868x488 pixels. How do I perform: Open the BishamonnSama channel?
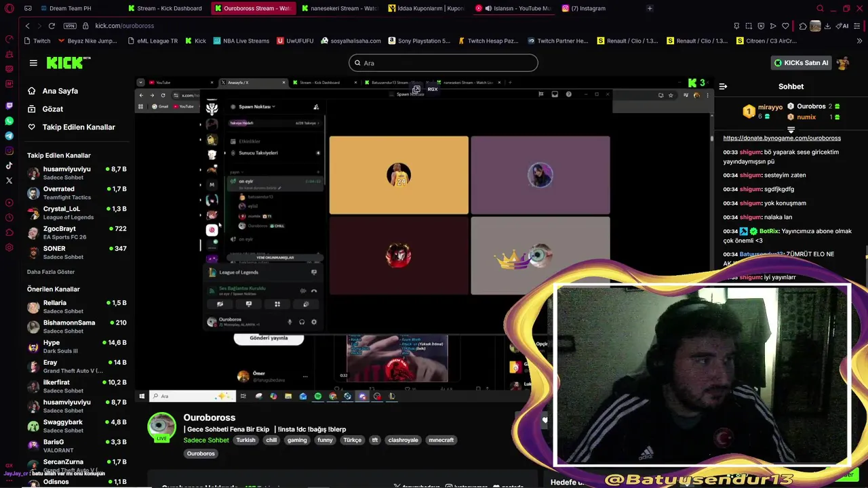click(x=77, y=327)
